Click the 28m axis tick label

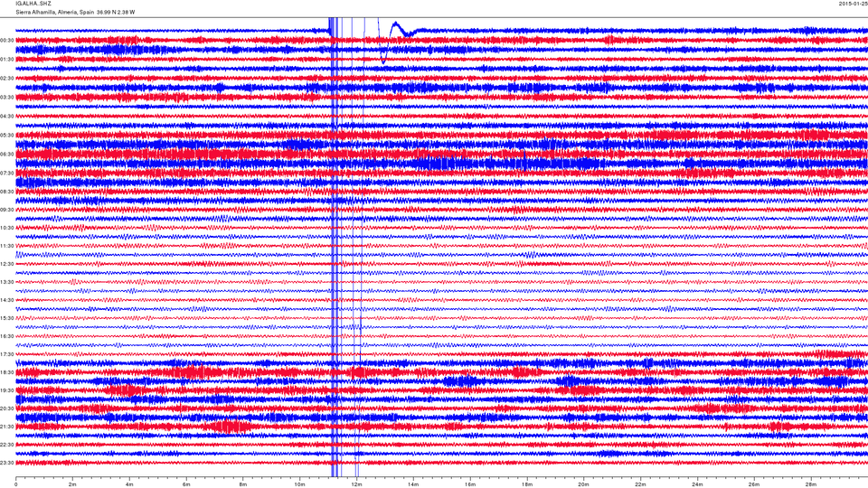810,484
